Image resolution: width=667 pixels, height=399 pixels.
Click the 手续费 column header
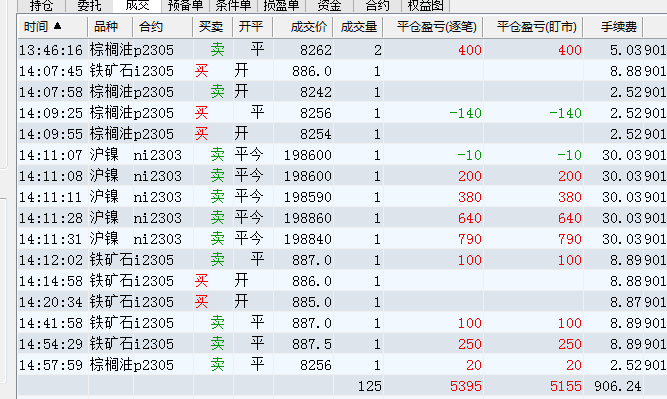613,27
